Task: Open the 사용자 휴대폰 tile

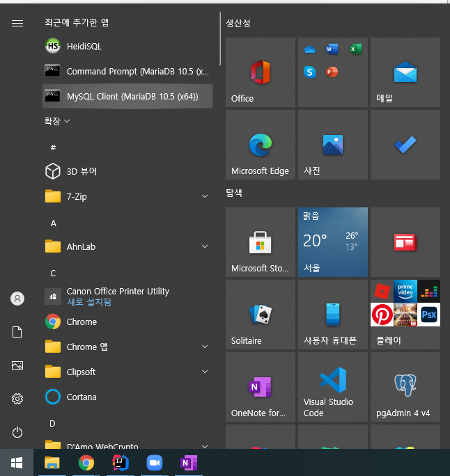Action: click(x=333, y=315)
